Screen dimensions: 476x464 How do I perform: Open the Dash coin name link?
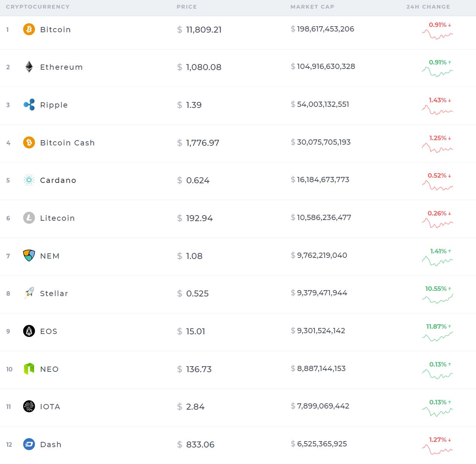tap(51, 445)
